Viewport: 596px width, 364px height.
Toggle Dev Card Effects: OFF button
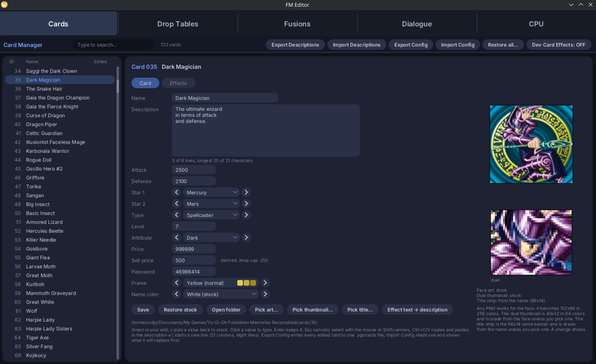coord(559,45)
